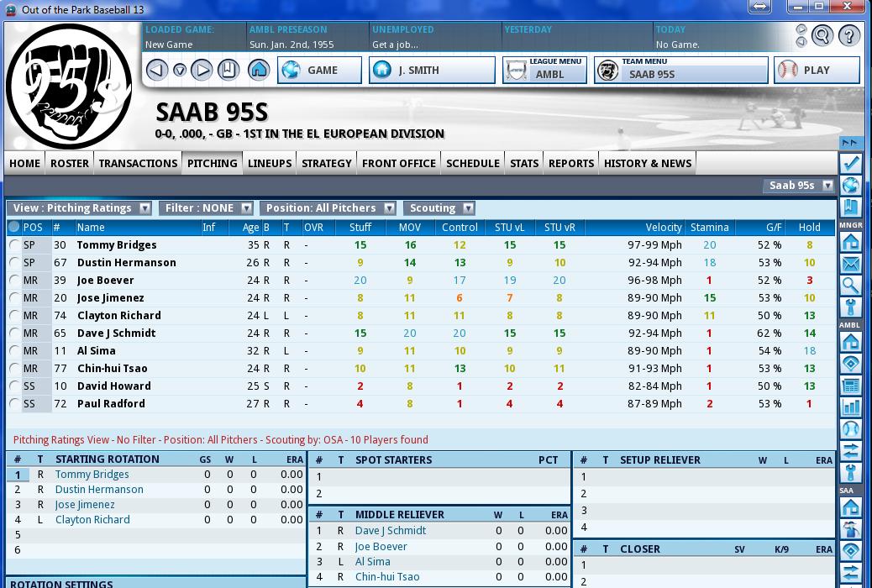The image size is (872, 588).
Task: Select Clayton Richard's row radio button
Action: [x=14, y=315]
